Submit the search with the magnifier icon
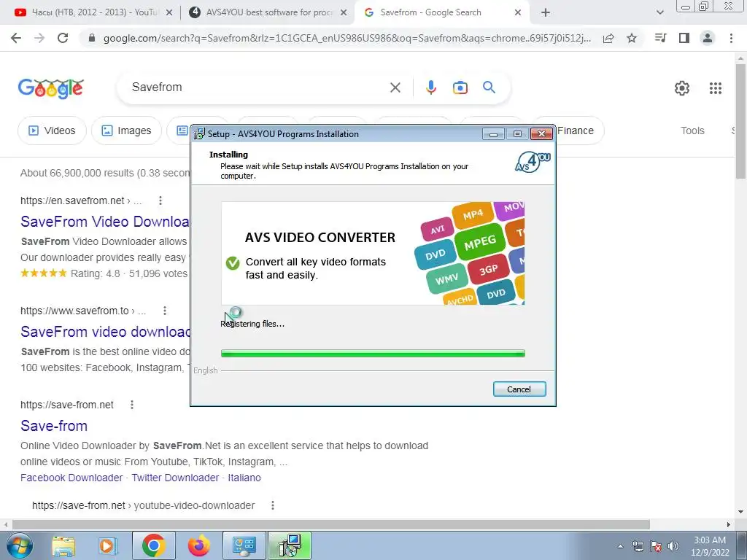This screenshot has width=747, height=560. (489, 87)
